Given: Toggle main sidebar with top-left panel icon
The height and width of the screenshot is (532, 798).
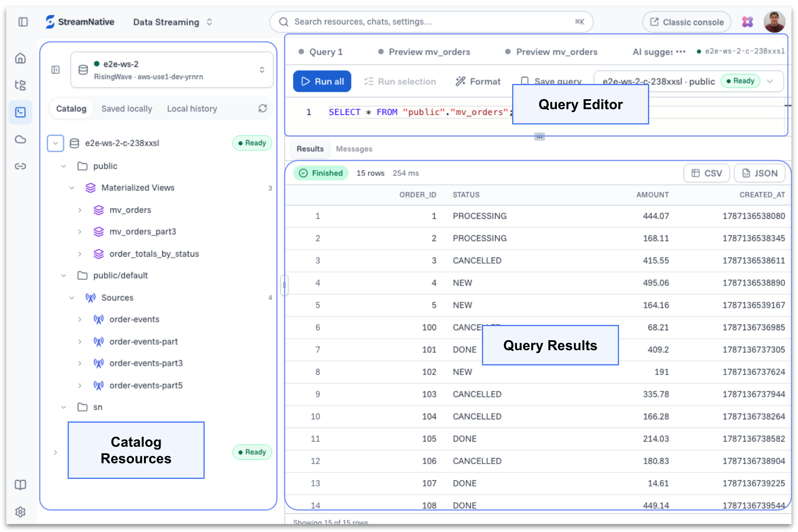Looking at the screenshot, I should pos(23,22).
